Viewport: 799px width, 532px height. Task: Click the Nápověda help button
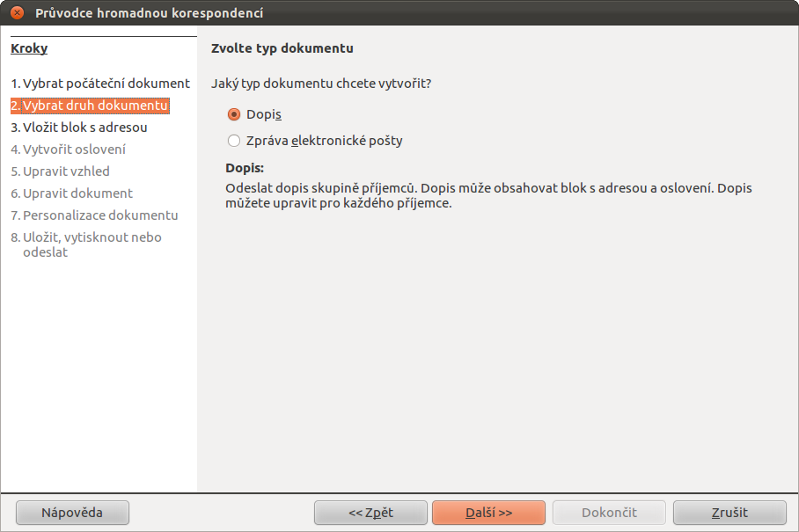coord(72,513)
